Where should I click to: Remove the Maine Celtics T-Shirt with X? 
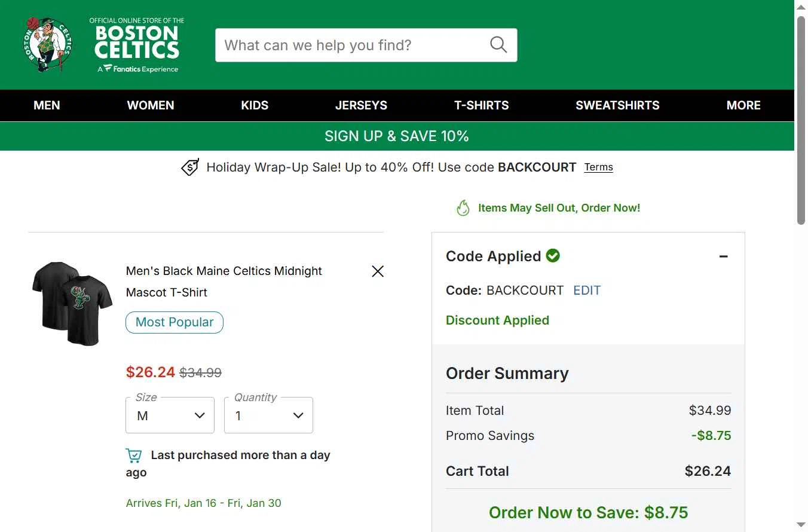point(378,271)
